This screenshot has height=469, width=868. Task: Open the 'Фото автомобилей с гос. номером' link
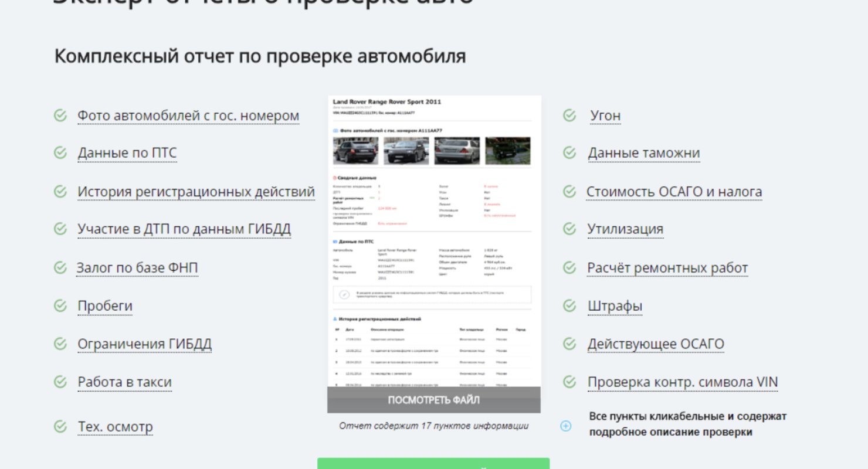188,115
